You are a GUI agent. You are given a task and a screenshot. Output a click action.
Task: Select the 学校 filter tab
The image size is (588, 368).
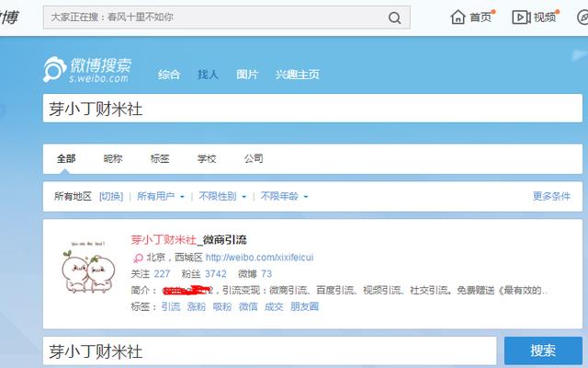pos(207,158)
